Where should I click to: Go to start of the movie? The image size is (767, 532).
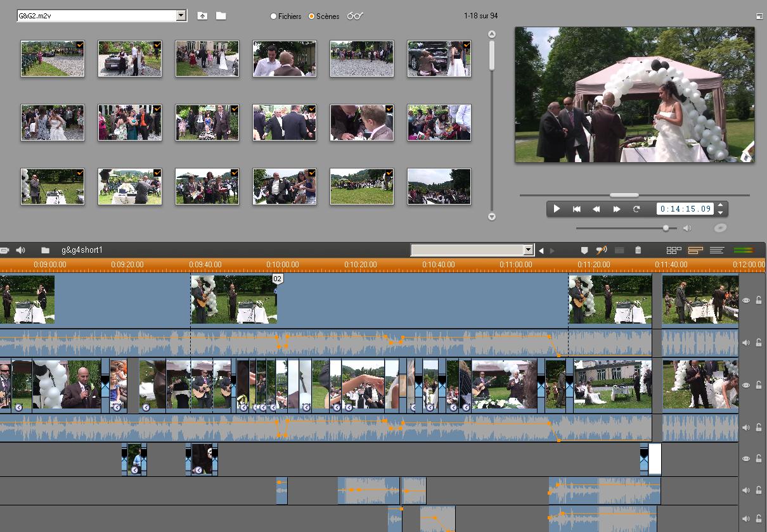[x=577, y=209]
